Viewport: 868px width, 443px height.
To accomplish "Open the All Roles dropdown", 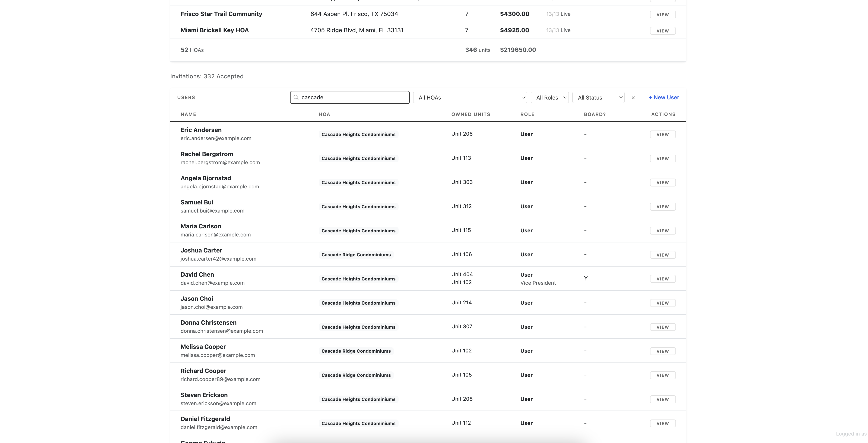I will [549, 97].
